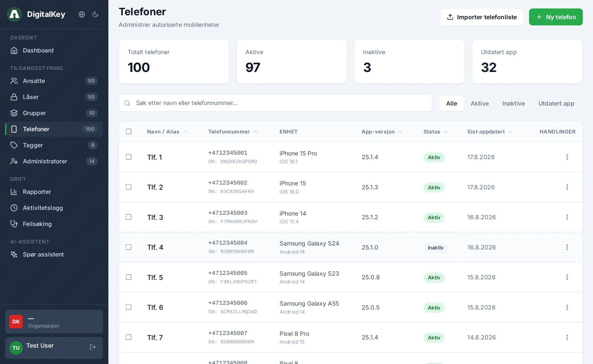
Task: Show the Inaktive filter tab
Action: click(x=514, y=104)
